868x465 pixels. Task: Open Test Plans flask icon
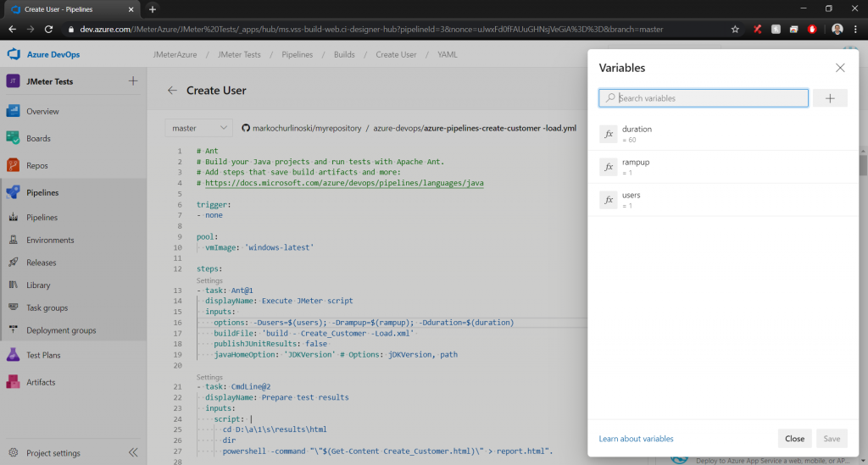click(x=14, y=355)
